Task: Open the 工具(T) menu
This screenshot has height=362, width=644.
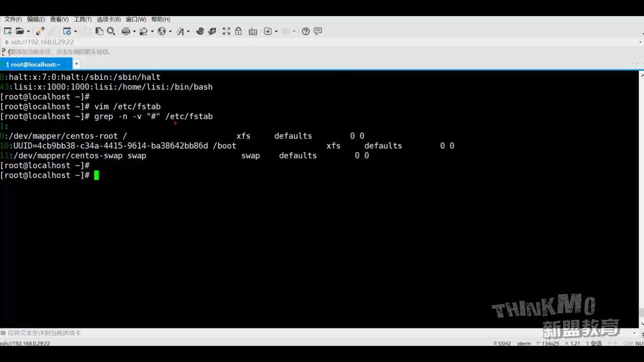Action: [83, 19]
